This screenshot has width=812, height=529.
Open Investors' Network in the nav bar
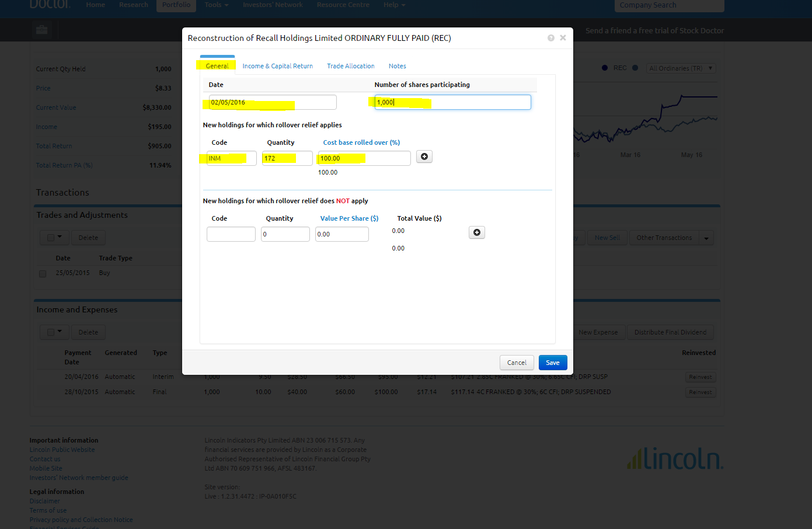[273, 5]
